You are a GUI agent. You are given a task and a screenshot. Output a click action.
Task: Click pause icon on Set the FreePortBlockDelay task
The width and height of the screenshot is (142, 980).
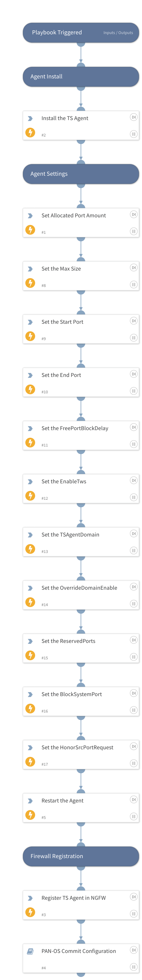[133, 444]
